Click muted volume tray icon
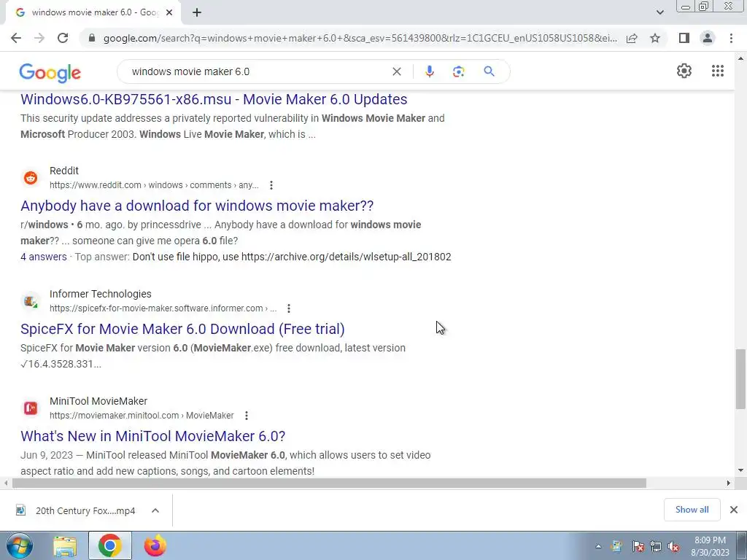Image resolution: width=747 pixels, height=560 pixels. pos(673,546)
